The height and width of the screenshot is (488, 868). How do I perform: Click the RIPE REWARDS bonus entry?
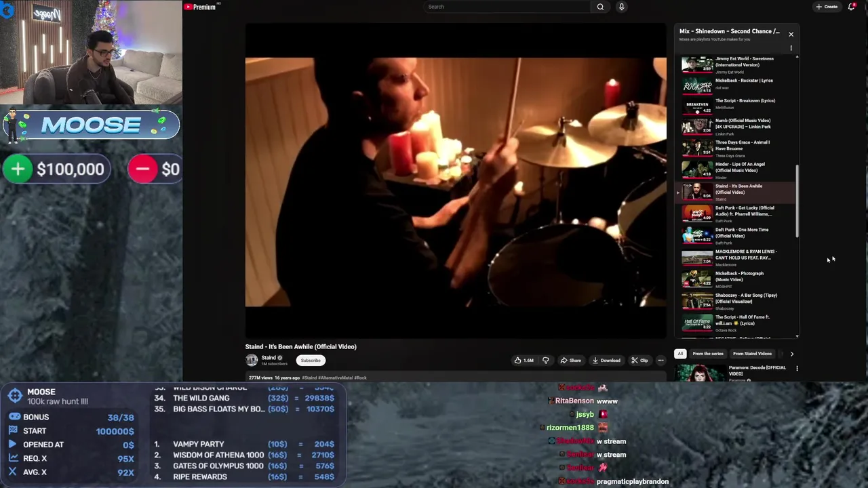244,477
